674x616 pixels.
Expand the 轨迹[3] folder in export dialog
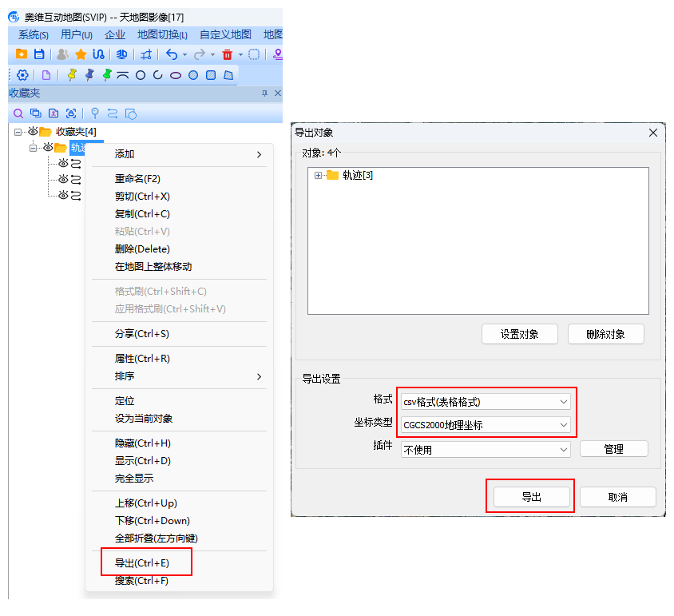(318, 175)
